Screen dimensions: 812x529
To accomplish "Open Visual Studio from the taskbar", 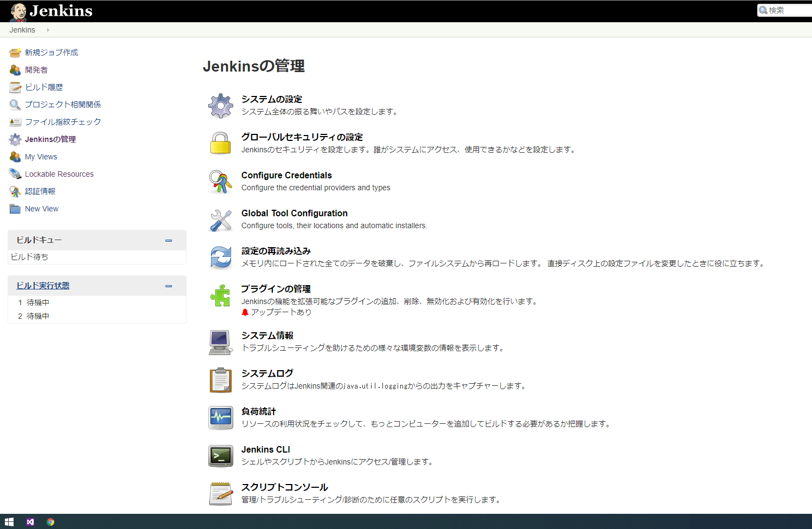I will 30,522.
